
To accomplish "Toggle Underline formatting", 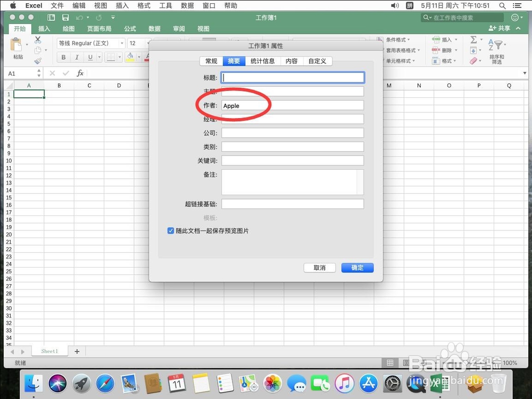I will [90, 57].
